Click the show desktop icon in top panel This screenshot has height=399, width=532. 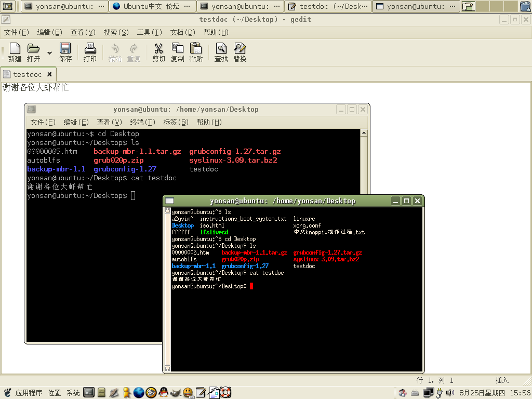click(7, 6)
